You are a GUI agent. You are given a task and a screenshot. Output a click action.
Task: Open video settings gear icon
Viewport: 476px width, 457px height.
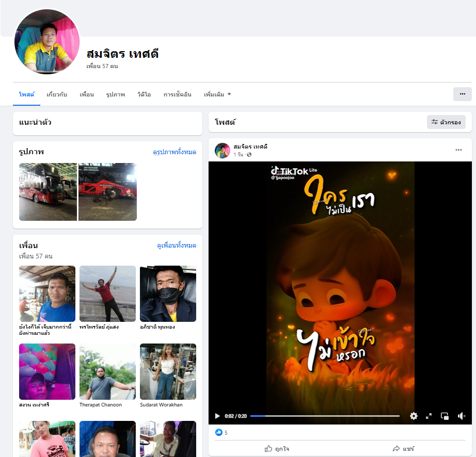[x=414, y=416]
